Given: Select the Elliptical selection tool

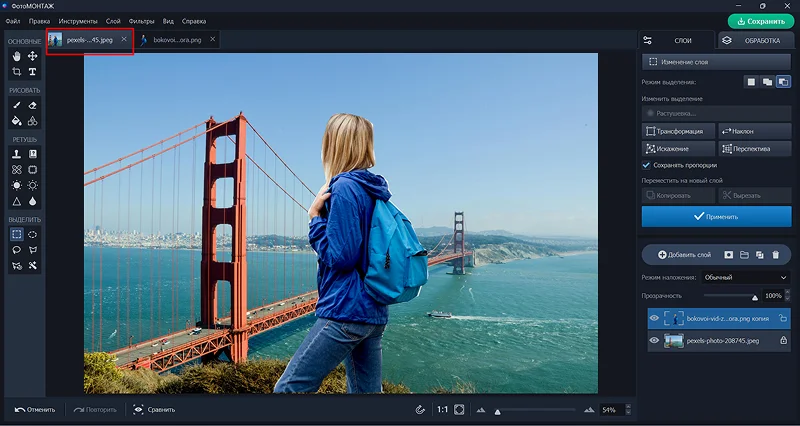Looking at the screenshot, I should pyautogui.click(x=33, y=234).
